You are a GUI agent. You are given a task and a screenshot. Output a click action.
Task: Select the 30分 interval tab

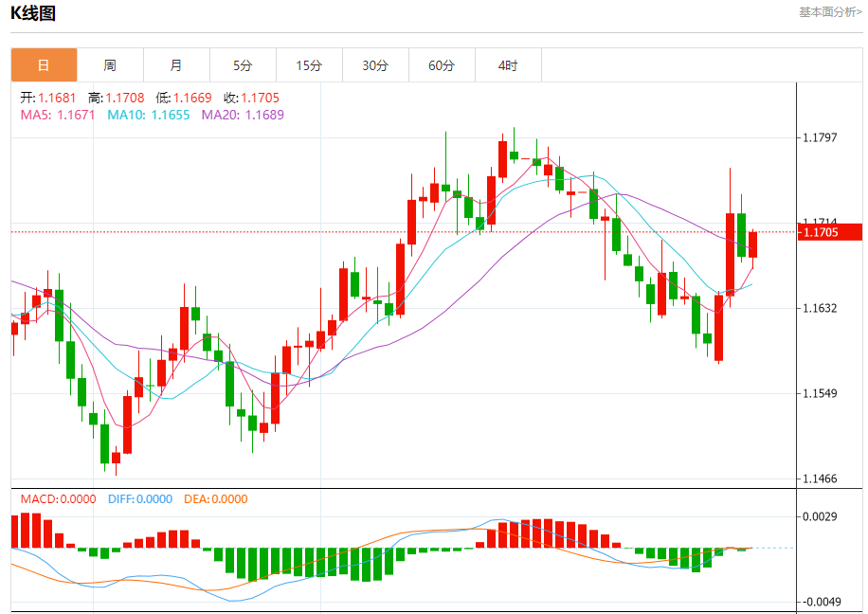click(375, 65)
